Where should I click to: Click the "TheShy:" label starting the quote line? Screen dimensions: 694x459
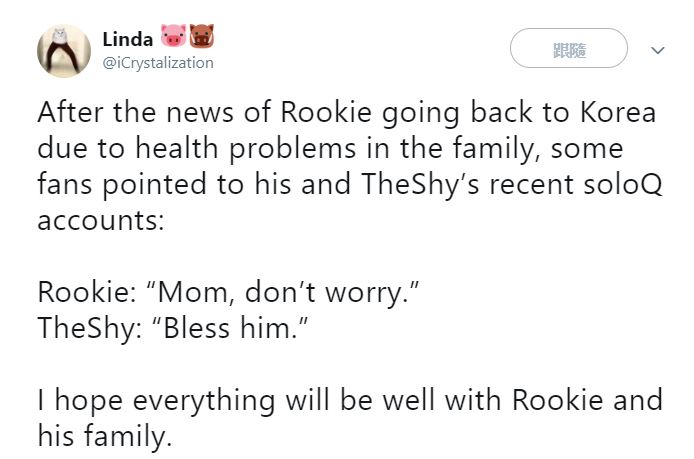[90, 329]
